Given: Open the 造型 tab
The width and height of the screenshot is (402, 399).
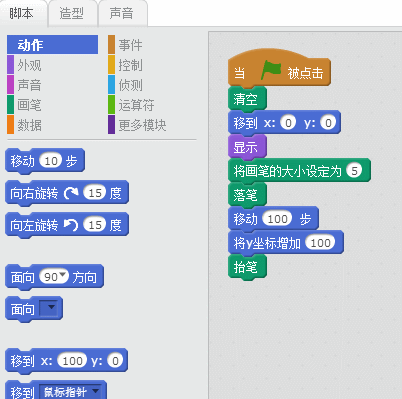Looking at the screenshot, I should coord(71,13).
